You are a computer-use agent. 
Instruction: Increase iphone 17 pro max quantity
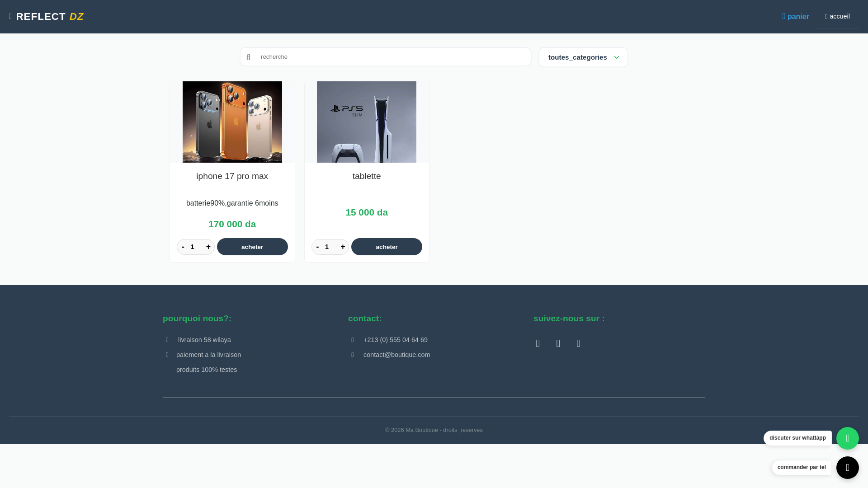tap(208, 247)
